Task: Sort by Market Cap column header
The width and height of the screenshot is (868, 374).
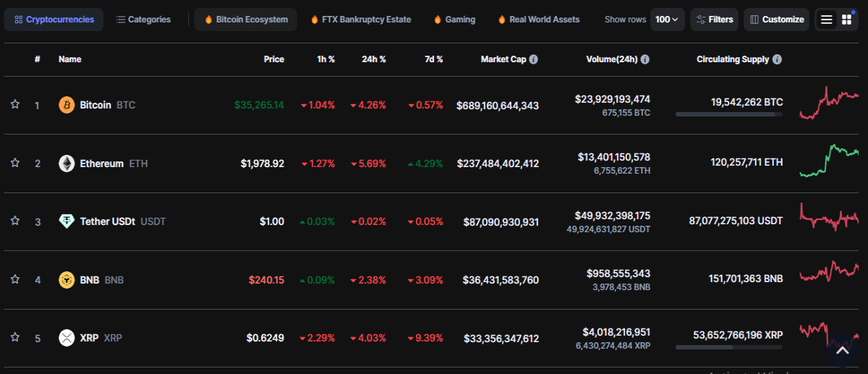Action: point(503,59)
